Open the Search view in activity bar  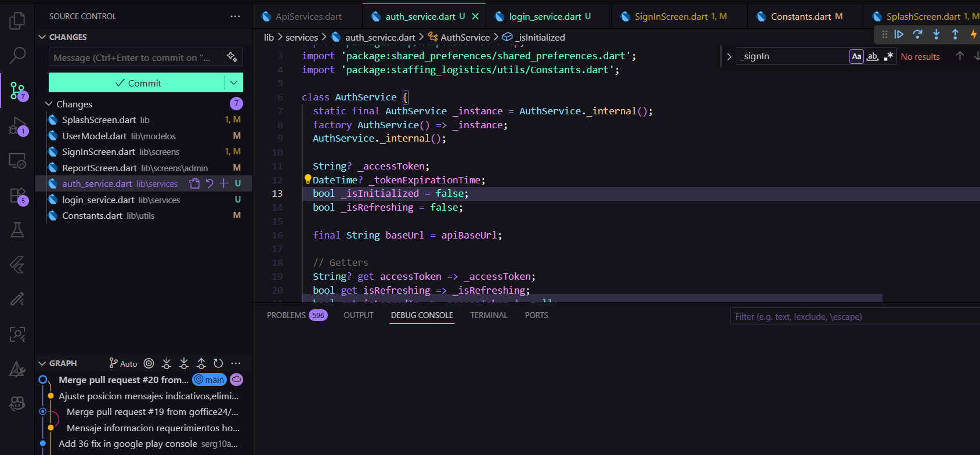17,56
